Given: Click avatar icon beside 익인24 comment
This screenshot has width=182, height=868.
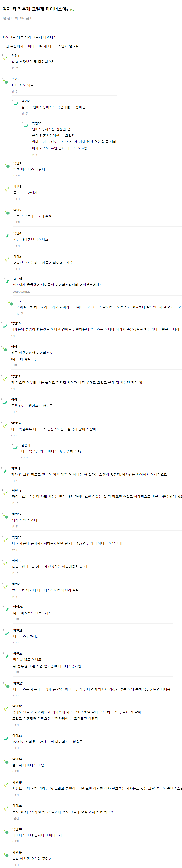Looking at the screenshot, I should (x=6, y=609).
